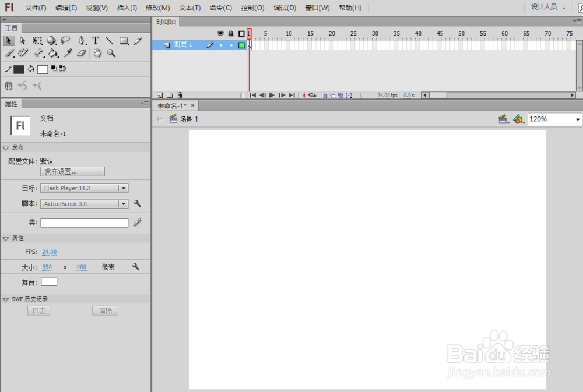Toggle the lock dot for 图层 1
Screen dimensions: 583x392
pyautogui.click(x=231, y=45)
